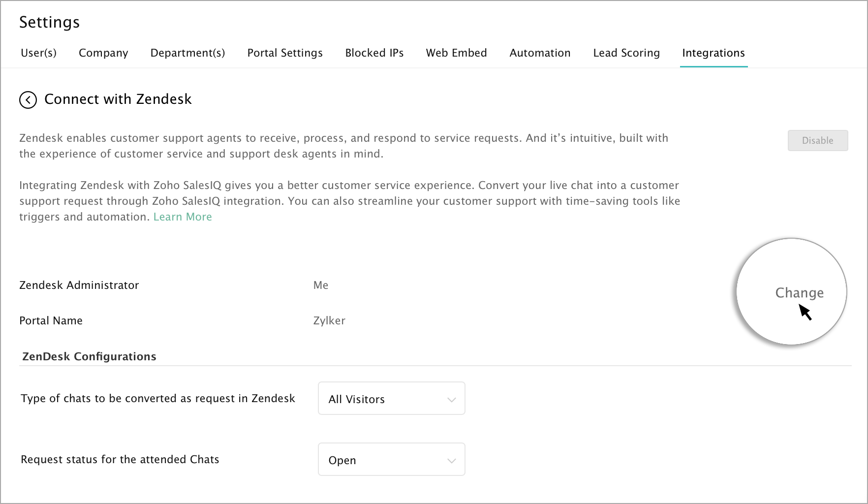868x504 pixels.
Task: Switch to the Company tab
Action: [103, 53]
